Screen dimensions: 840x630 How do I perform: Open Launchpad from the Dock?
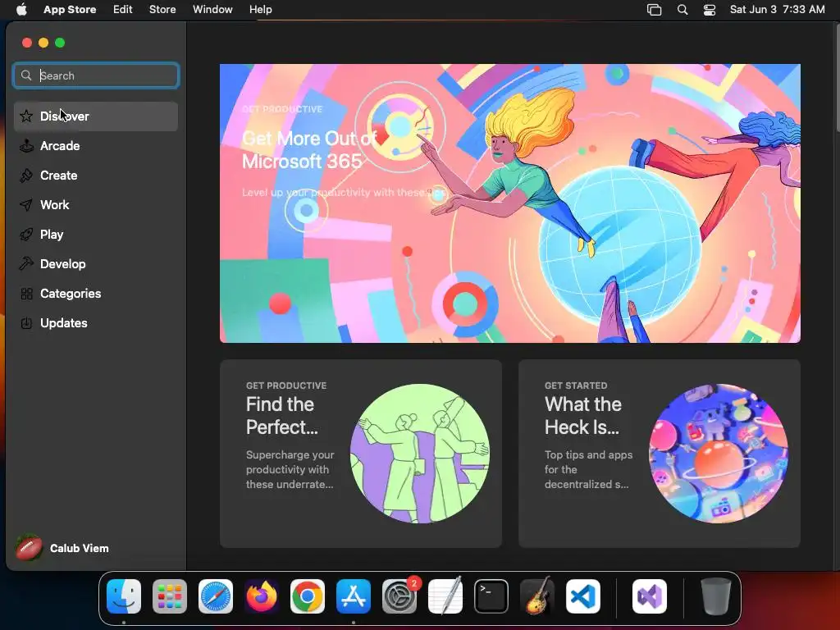coord(170,596)
